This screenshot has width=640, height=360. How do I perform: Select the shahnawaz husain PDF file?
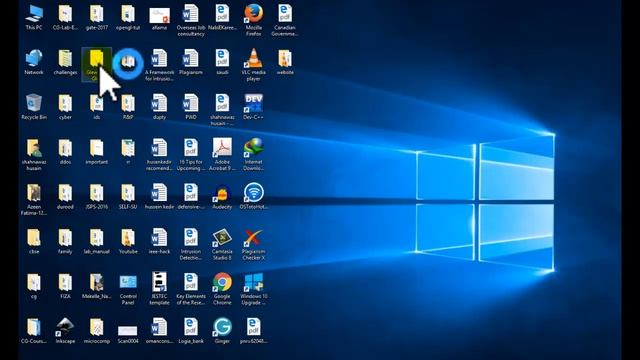(x=222, y=110)
